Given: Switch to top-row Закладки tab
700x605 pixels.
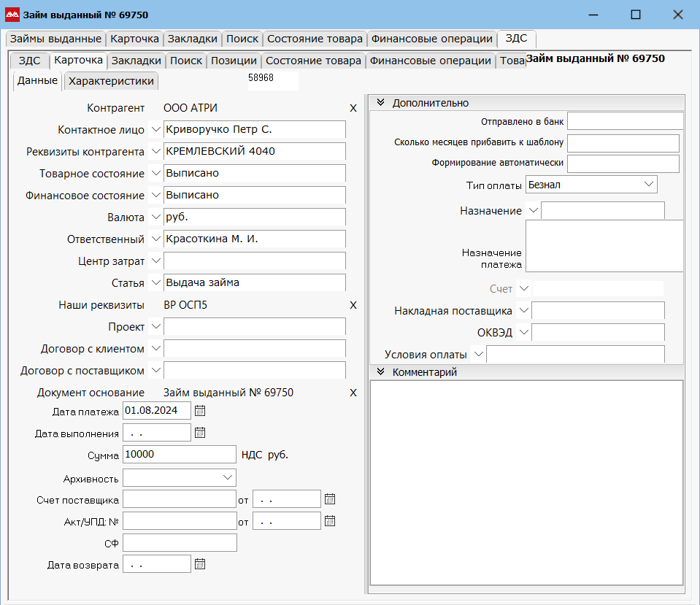Looking at the screenshot, I should tap(193, 39).
